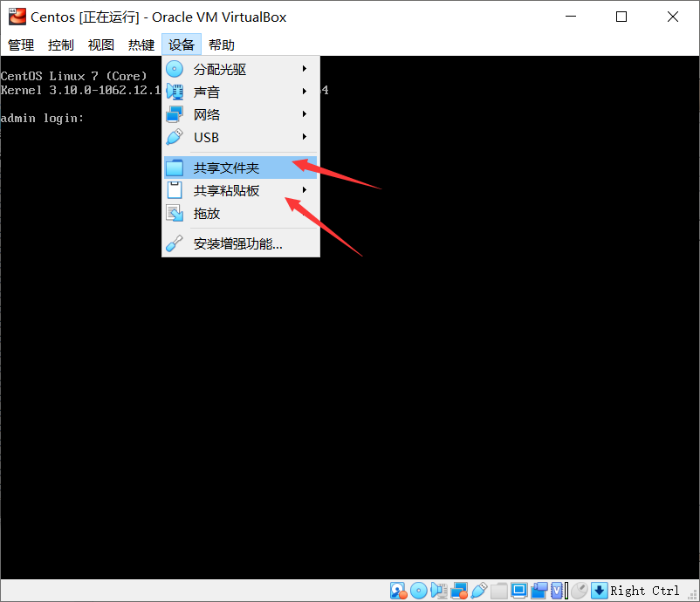Expand the USB submenu arrow
Screen dimensions: 700x602
coord(305,137)
